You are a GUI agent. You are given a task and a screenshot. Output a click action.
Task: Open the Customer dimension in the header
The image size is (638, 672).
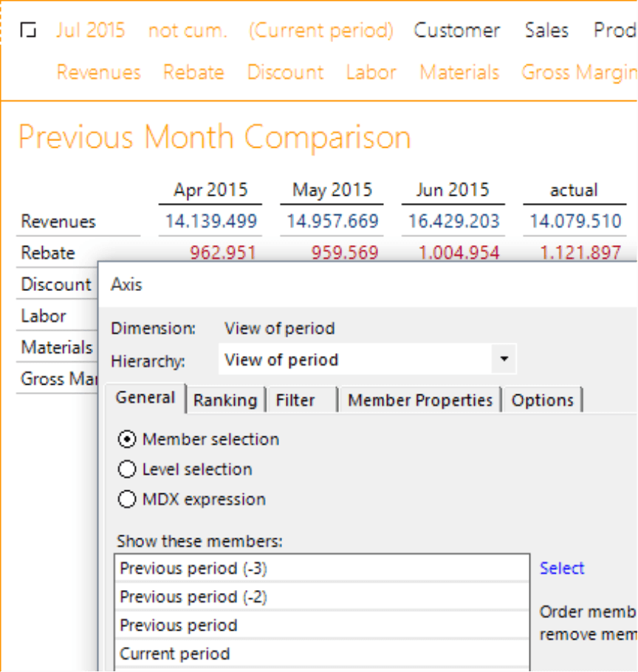456,31
